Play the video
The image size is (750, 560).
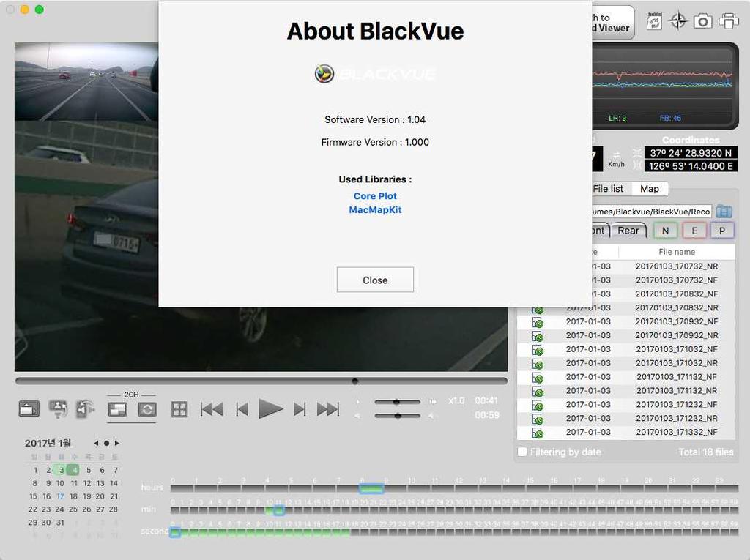click(x=271, y=409)
